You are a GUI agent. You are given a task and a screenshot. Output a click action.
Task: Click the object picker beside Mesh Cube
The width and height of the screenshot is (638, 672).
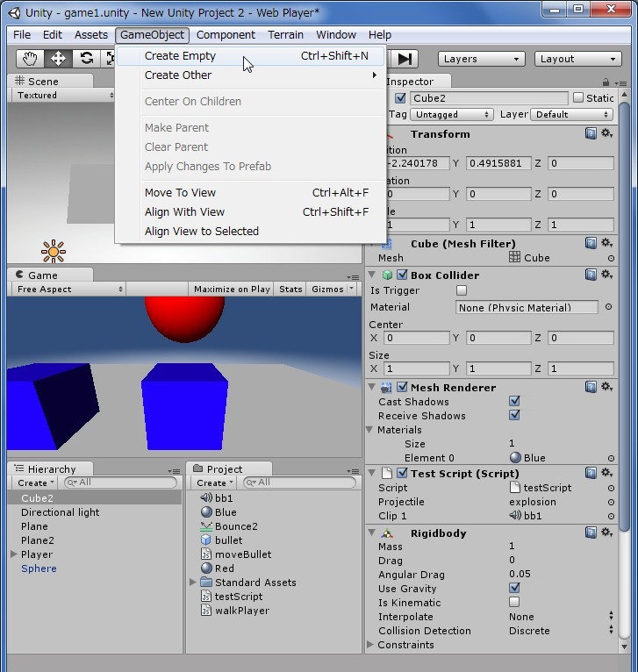pos(611,258)
